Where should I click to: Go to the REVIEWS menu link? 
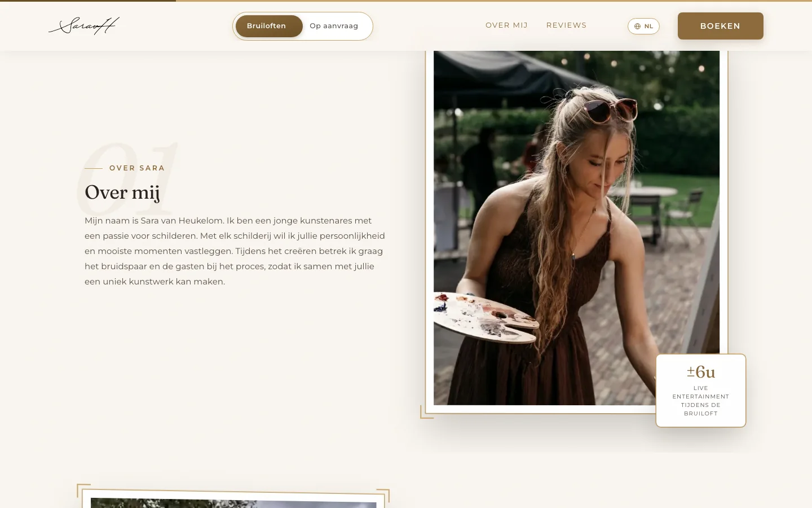tap(566, 25)
